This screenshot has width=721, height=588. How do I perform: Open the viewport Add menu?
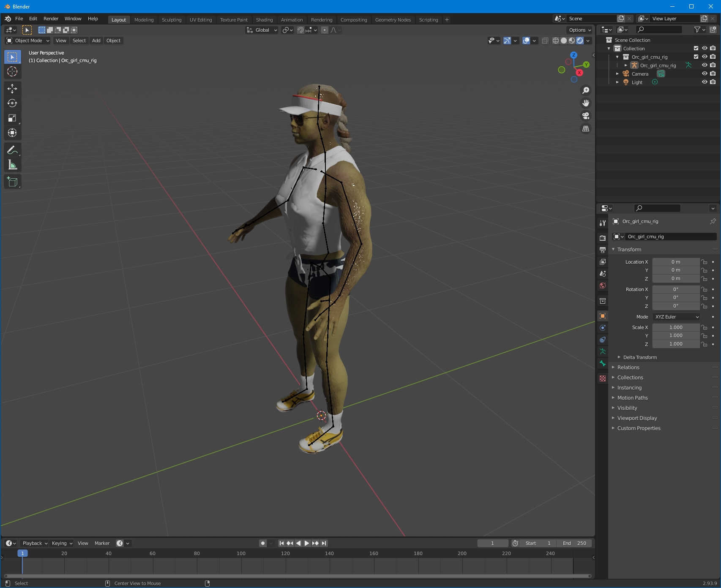96,41
